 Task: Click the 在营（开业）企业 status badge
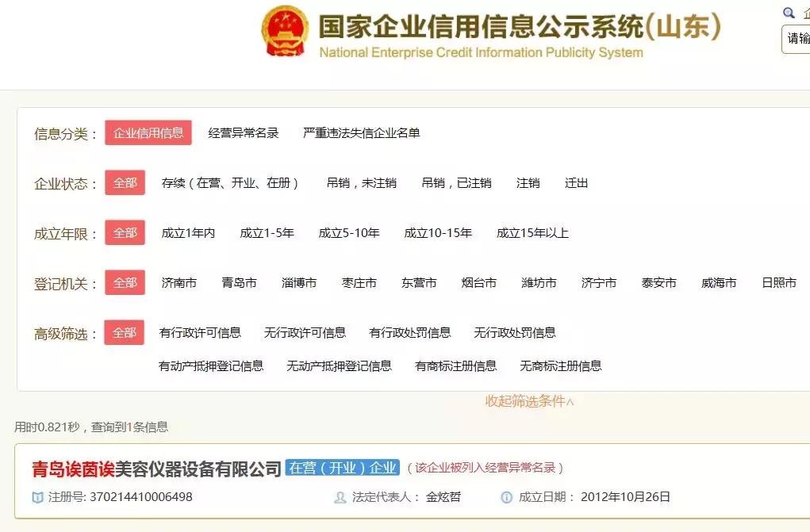342,468
